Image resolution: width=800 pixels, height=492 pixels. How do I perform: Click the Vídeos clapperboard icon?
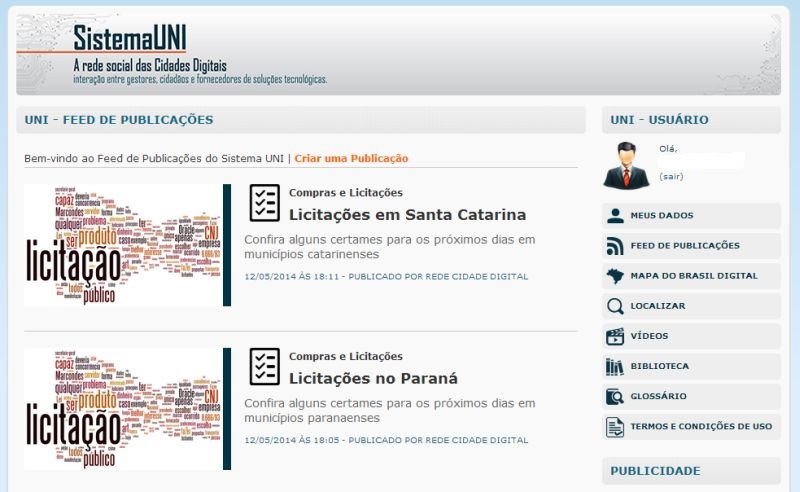615,336
